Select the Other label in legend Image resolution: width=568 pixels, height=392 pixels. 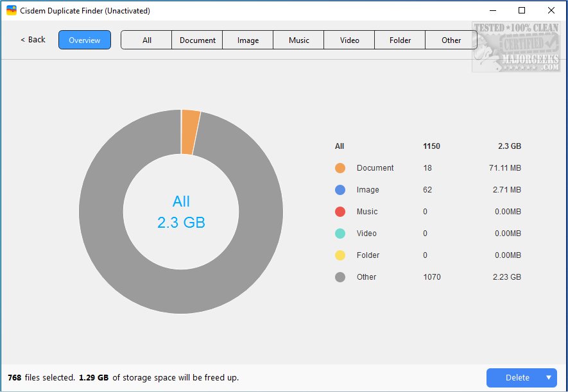366,277
